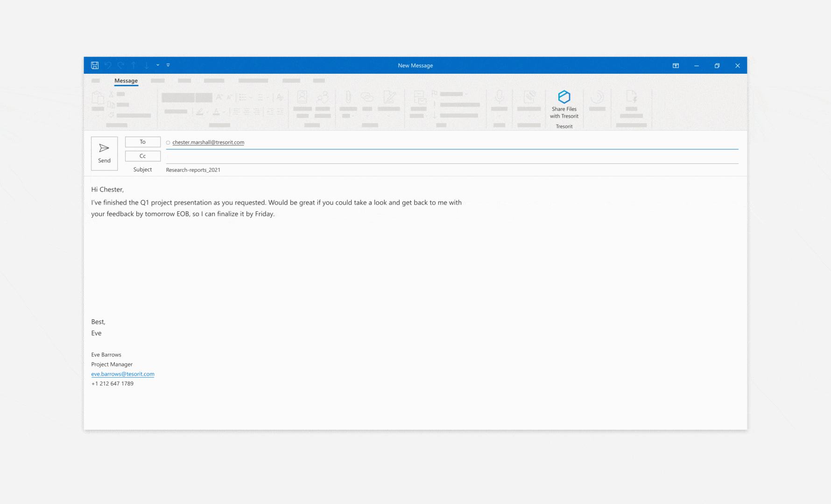Align text left
The image size is (831, 504).
tap(236, 112)
